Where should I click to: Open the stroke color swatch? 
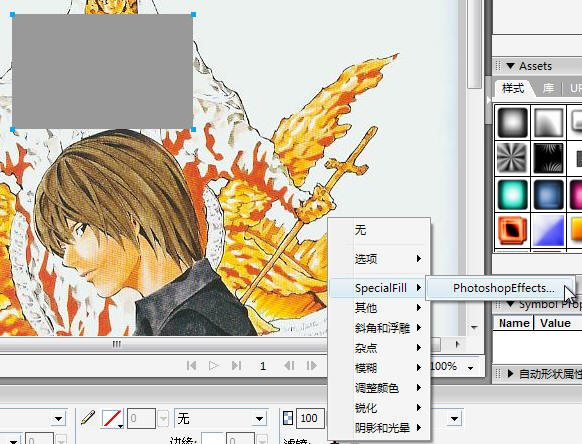point(112,418)
